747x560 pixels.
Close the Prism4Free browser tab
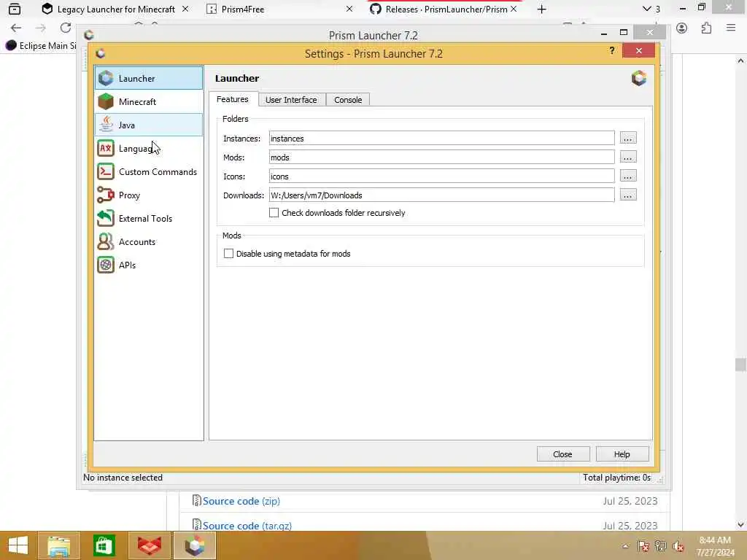tap(349, 9)
